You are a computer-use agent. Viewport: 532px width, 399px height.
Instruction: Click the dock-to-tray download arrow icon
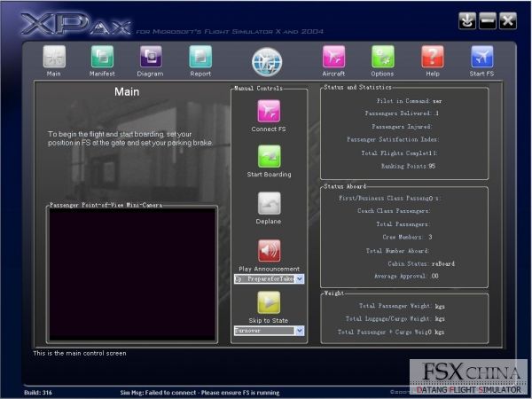(x=467, y=20)
